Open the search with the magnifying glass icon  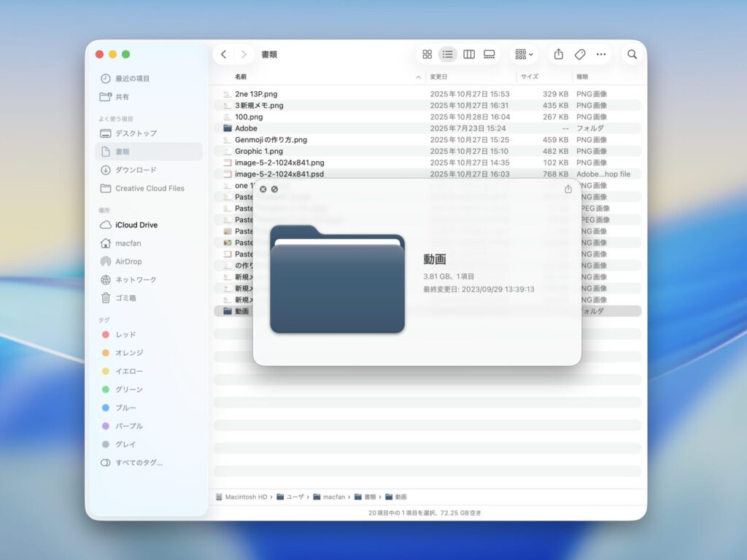[632, 54]
